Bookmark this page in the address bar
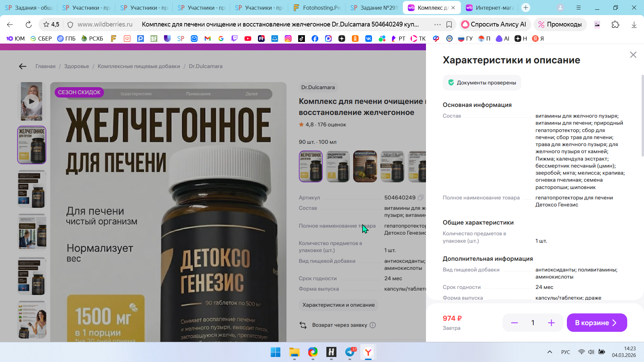This screenshot has height=362, width=644. [449, 24]
